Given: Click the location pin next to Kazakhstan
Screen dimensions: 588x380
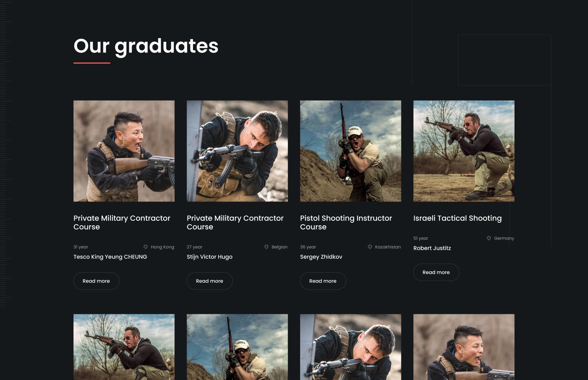Looking at the screenshot, I should (370, 247).
